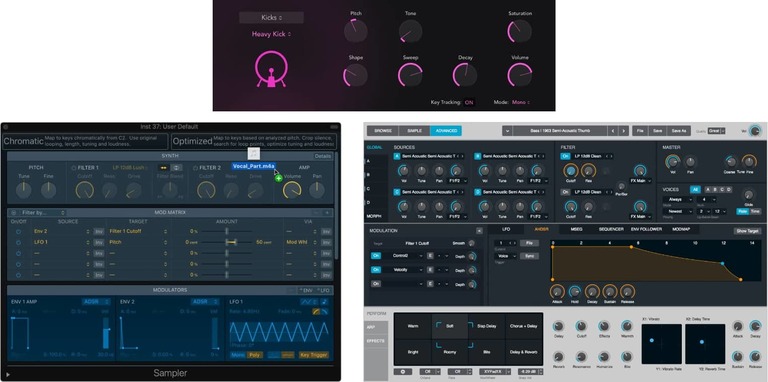Click the Sampler Amp Pan knob
Viewport: 768px width, 382px height.
[317, 190]
